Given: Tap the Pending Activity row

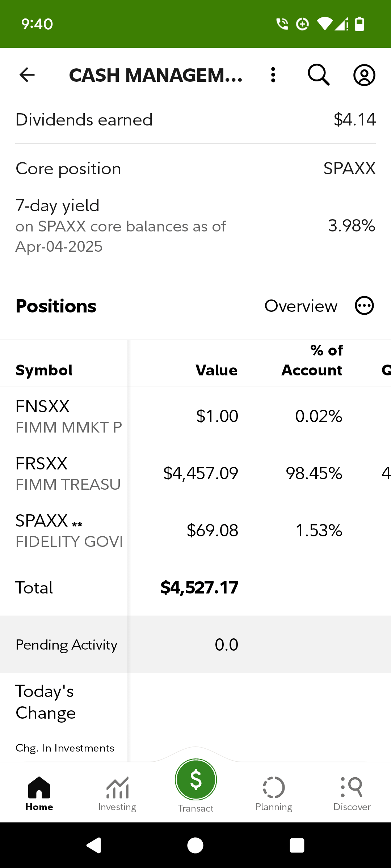Looking at the screenshot, I should (x=195, y=644).
